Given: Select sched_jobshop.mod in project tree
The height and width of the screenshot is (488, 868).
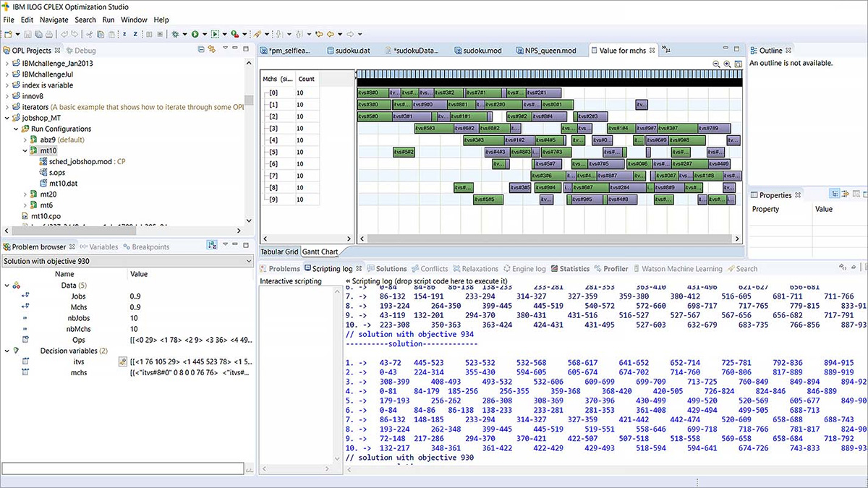Looking at the screenshot, I should coord(81,162).
